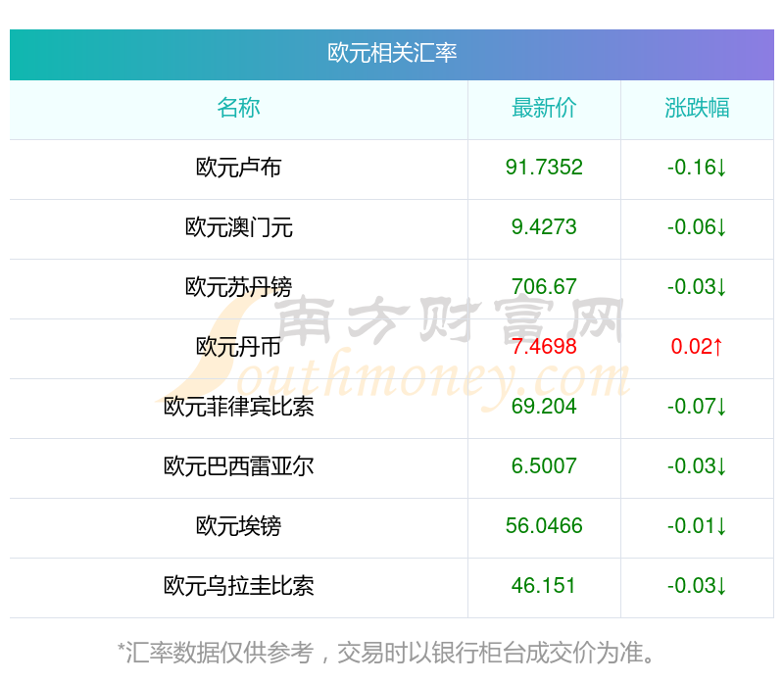Click the red 7.4698 price value
Viewport: 784px width, 683px height.
coord(544,347)
